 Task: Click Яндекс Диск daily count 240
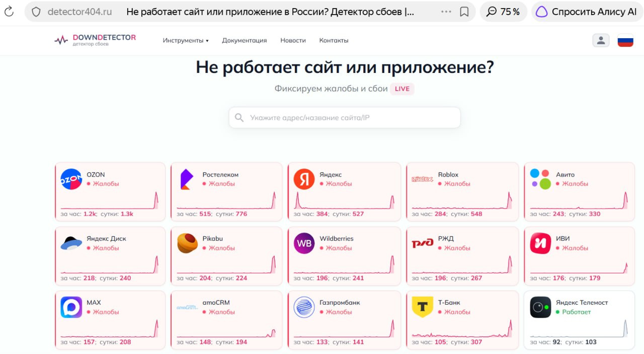(x=125, y=278)
